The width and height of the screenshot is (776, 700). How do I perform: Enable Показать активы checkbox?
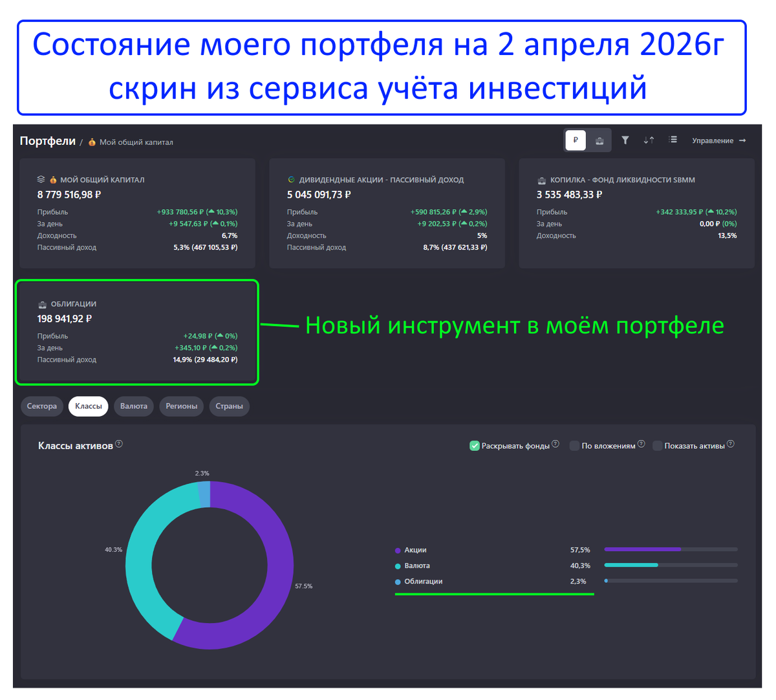point(657,446)
